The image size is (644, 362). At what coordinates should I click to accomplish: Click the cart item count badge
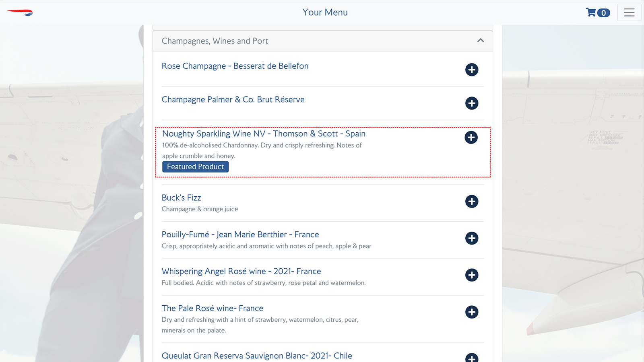pos(603,13)
